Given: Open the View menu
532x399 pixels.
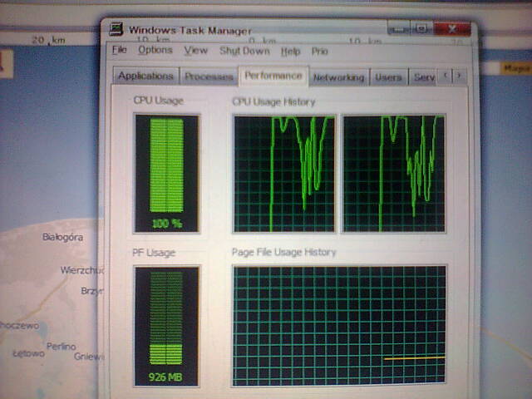Looking at the screenshot, I should pyautogui.click(x=196, y=51).
